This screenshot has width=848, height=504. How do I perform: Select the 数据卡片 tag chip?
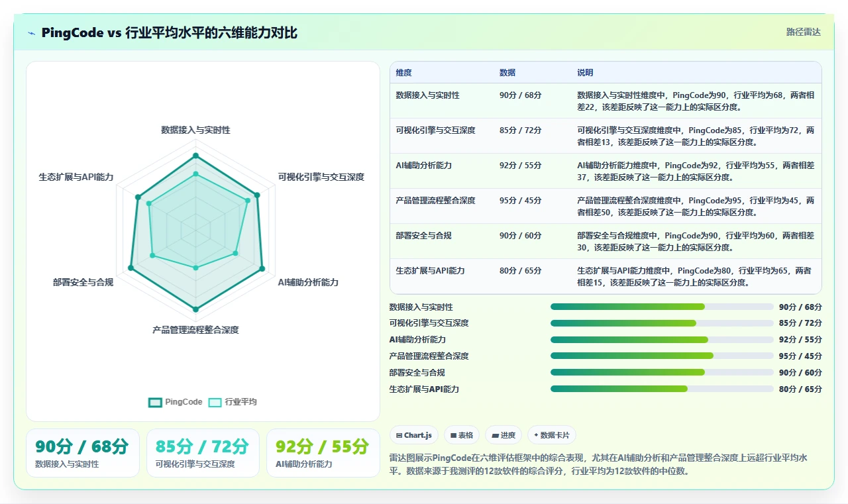coord(553,435)
